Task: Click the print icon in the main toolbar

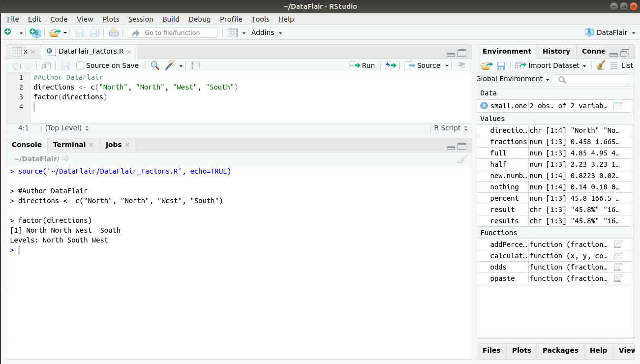Action: pyautogui.click(x=113, y=32)
